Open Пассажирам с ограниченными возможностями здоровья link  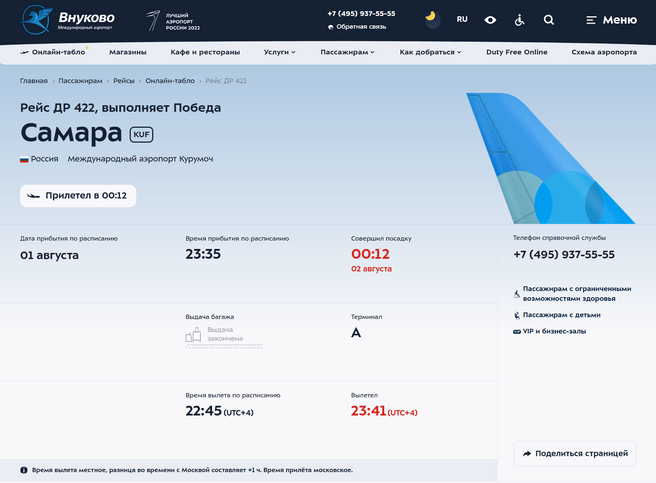coord(572,293)
